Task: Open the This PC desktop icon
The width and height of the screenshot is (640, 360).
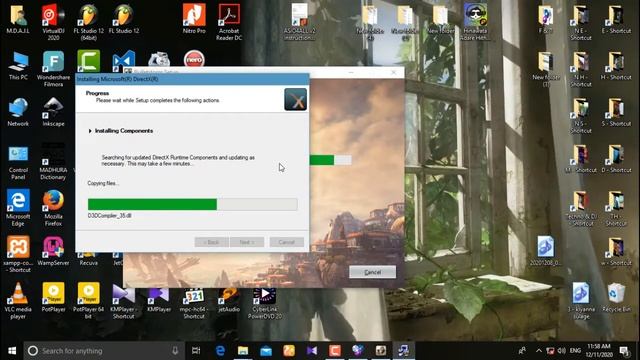Action: pyautogui.click(x=18, y=66)
